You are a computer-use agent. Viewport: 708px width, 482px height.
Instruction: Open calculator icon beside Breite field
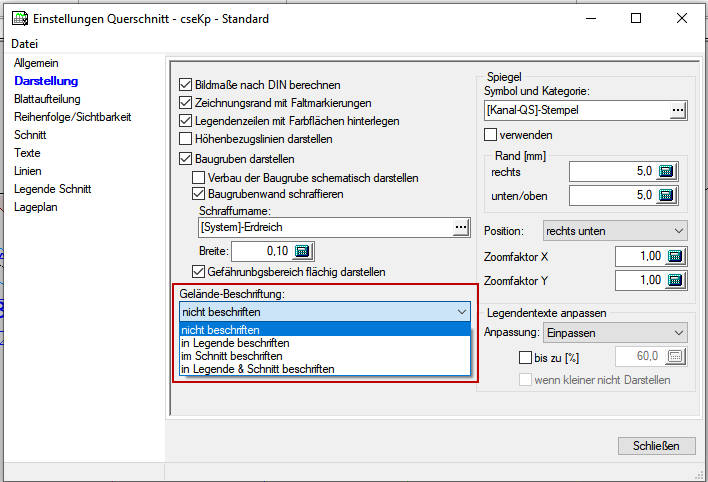pos(303,250)
